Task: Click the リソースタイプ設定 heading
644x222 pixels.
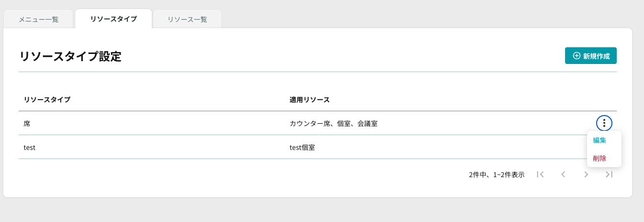Action: 70,56
